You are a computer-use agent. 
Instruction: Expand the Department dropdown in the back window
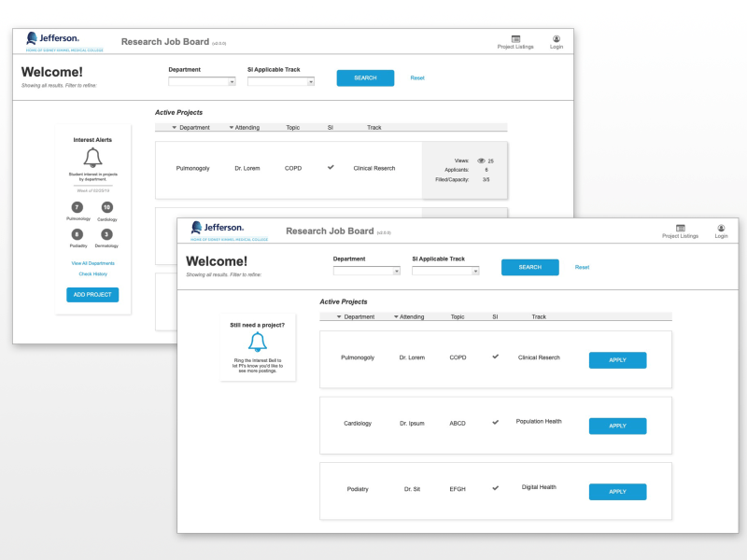click(202, 81)
